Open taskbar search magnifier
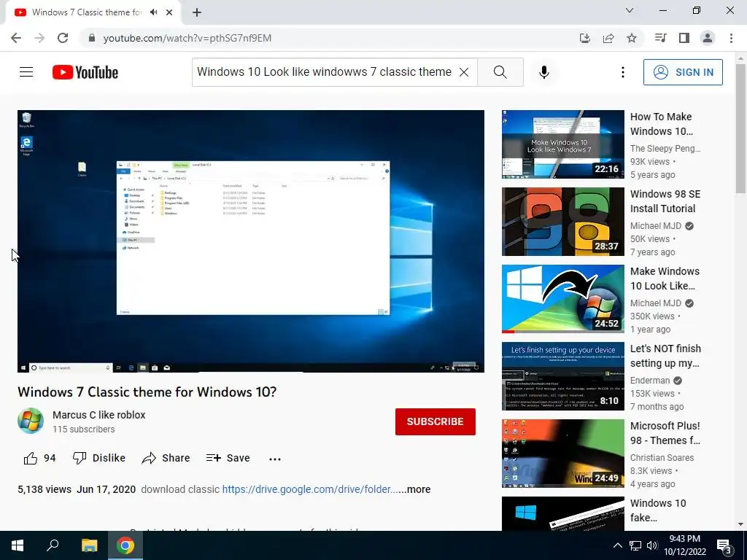This screenshot has height=560, width=747. (x=53, y=545)
